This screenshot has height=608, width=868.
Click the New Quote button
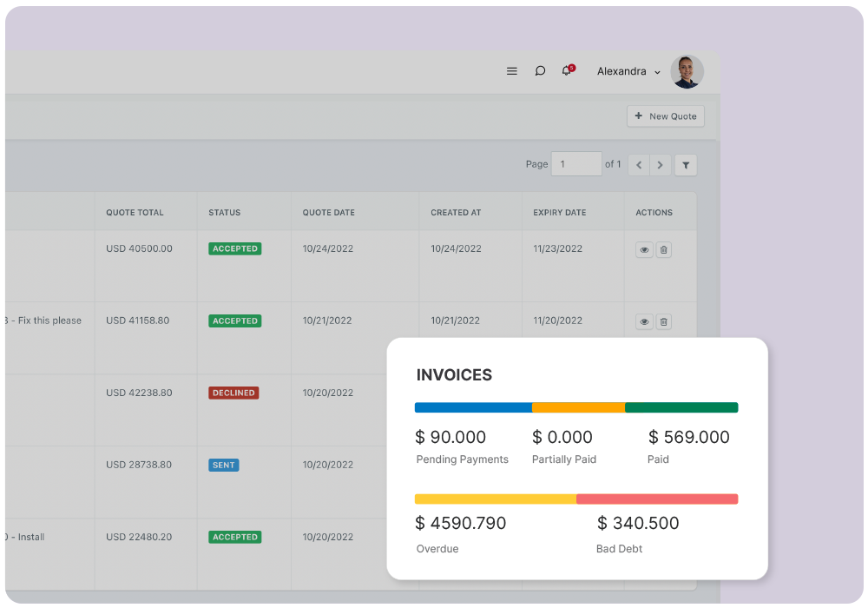(666, 116)
